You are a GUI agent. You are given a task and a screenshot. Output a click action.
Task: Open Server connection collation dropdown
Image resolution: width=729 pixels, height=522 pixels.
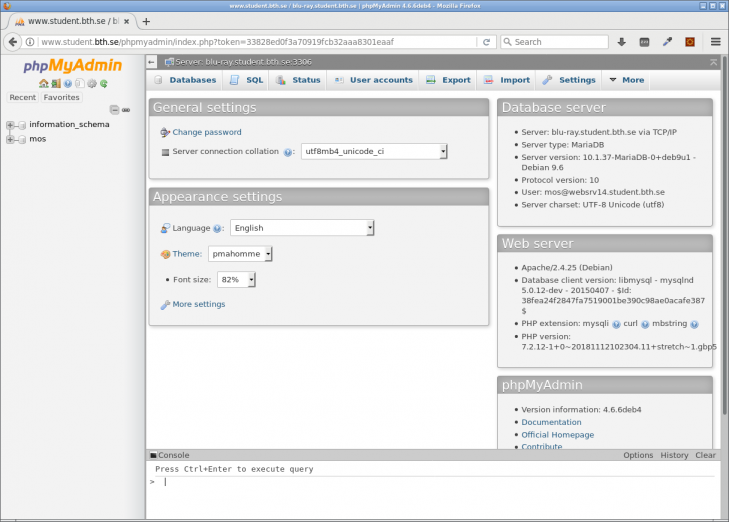(x=374, y=152)
